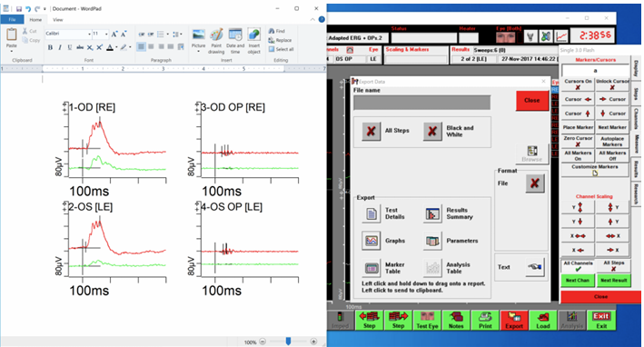Click the Graphs export icon
Screen dimensions: 644x347
tap(372, 241)
